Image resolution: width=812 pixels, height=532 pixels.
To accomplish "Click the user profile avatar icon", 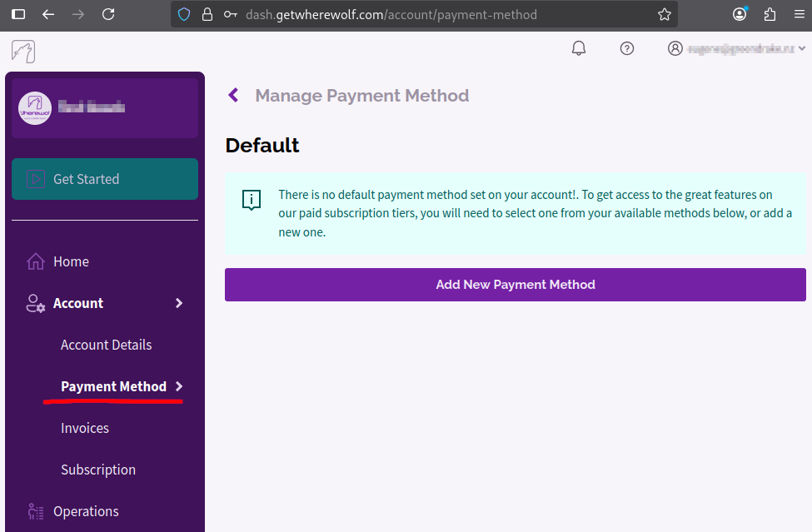I will (675, 48).
